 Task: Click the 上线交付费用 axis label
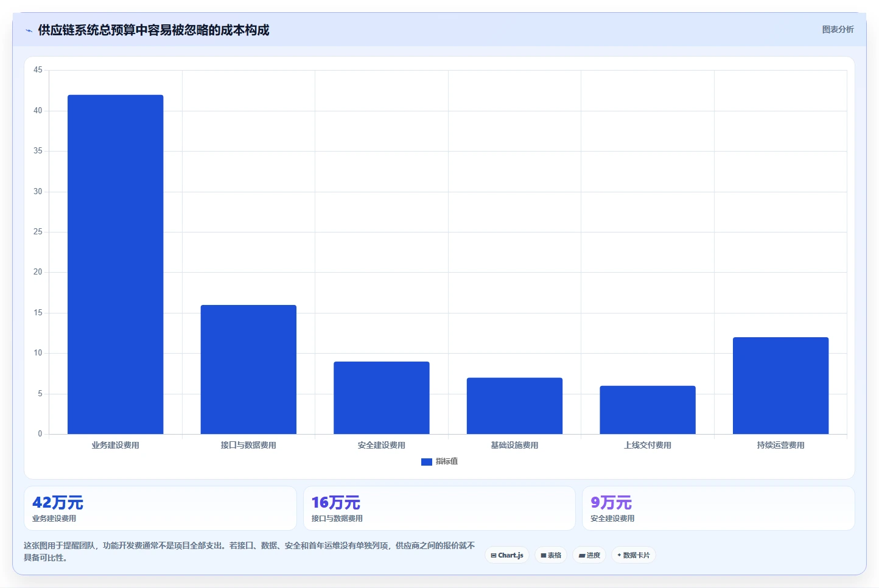(x=648, y=445)
